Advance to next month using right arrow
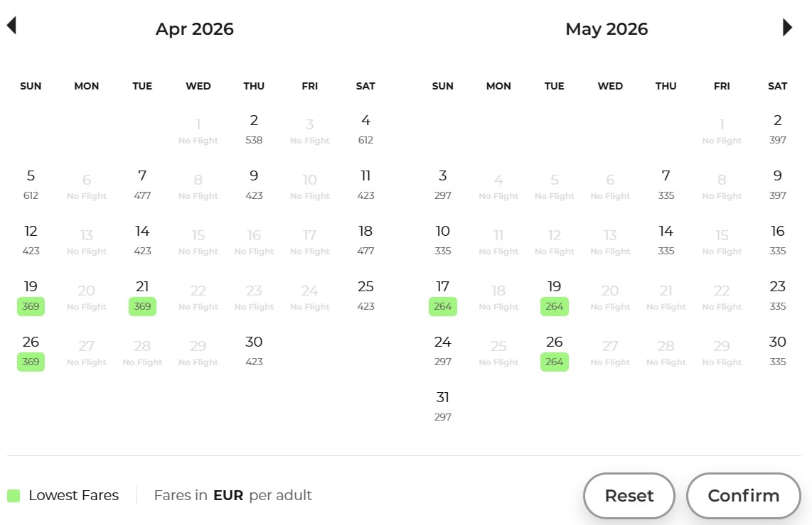812x525 pixels. point(787,28)
